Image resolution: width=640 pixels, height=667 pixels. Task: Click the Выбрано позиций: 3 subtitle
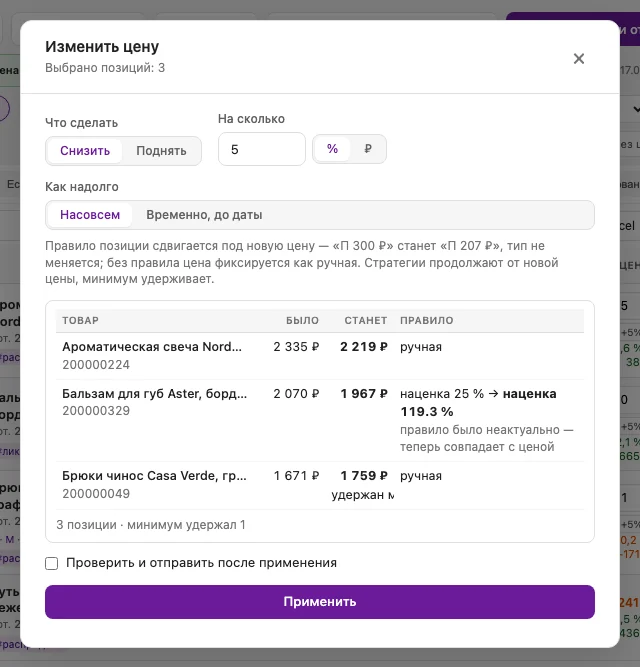[105, 68]
